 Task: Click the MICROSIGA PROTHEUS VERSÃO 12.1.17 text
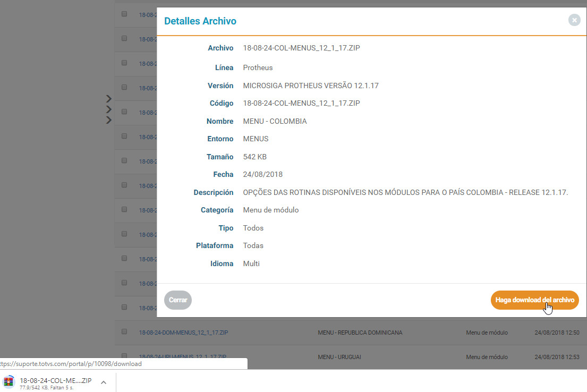pyautogui.click(x=311, y=86)
